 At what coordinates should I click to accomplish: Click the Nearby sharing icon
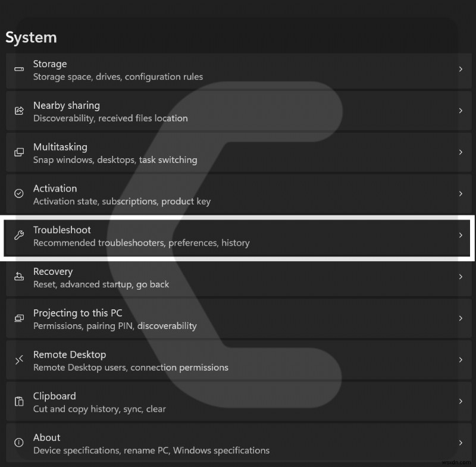point(18,111)
